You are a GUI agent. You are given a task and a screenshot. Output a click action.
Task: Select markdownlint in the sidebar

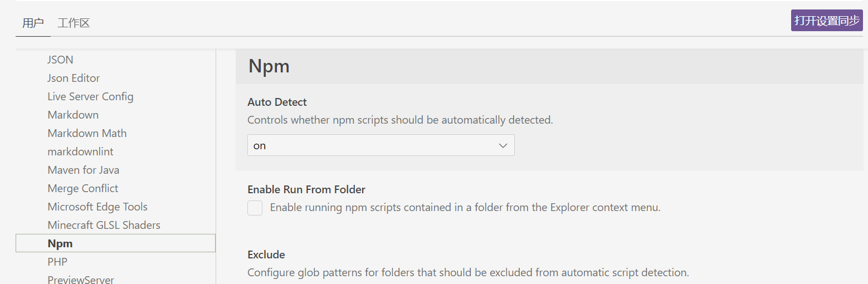(x=80, y=151)
